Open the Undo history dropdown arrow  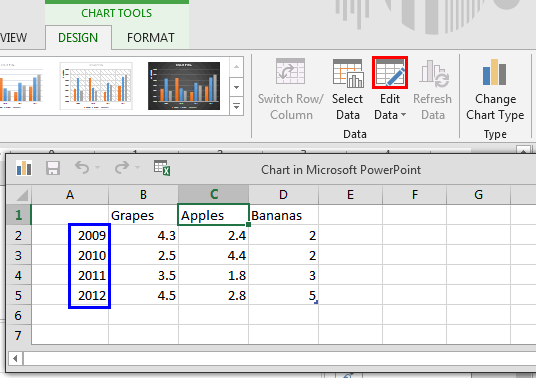97,167
